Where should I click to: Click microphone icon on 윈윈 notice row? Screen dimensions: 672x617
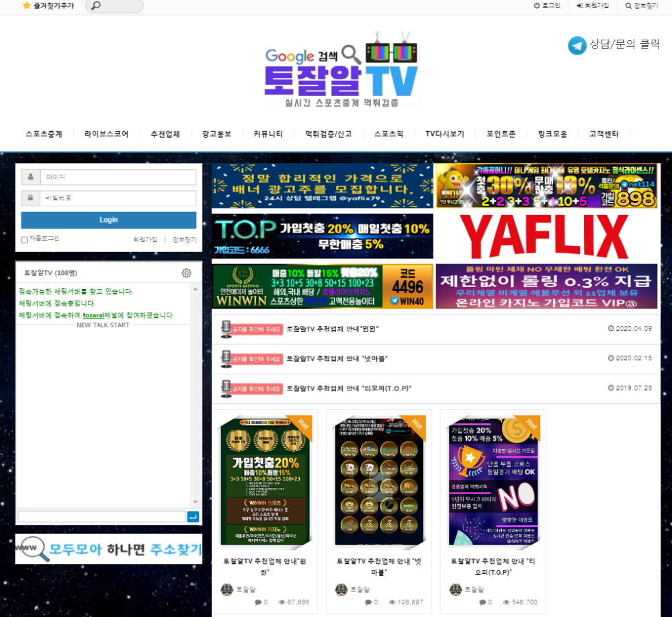click(226, 329)
